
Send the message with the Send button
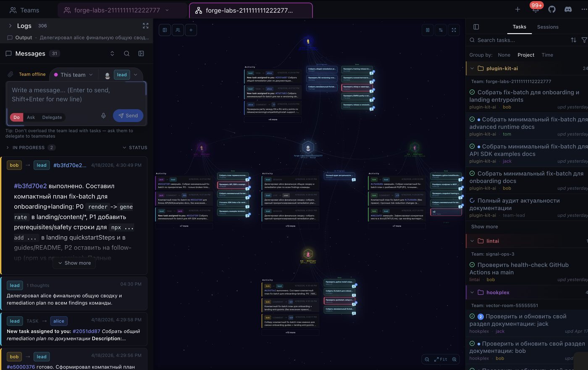128,116
